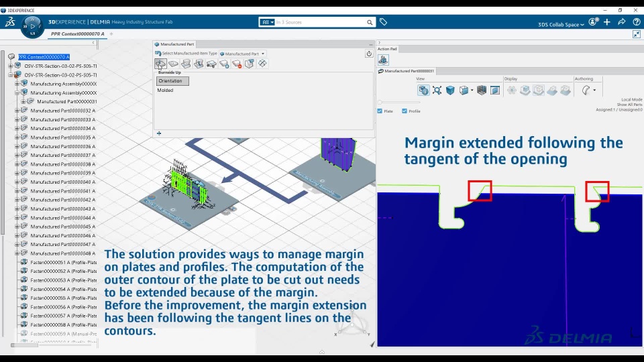Screen dimensions: 644x362
Task: Click the 3DS compass play button
Action: pyautogui.click(x=32, y=26)
